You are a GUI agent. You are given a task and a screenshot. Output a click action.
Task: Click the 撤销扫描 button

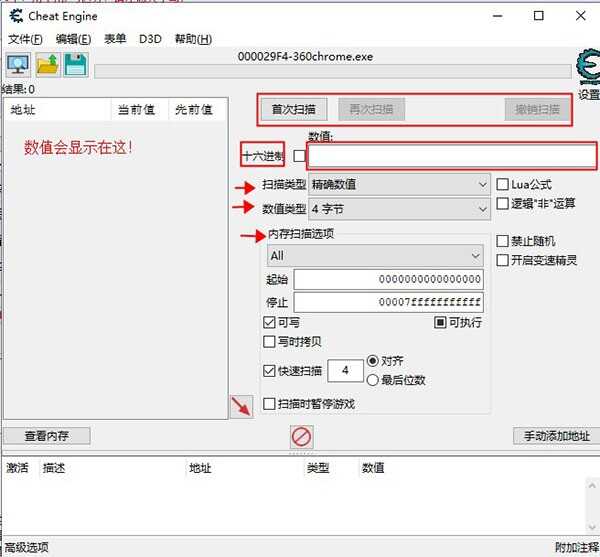537,109
